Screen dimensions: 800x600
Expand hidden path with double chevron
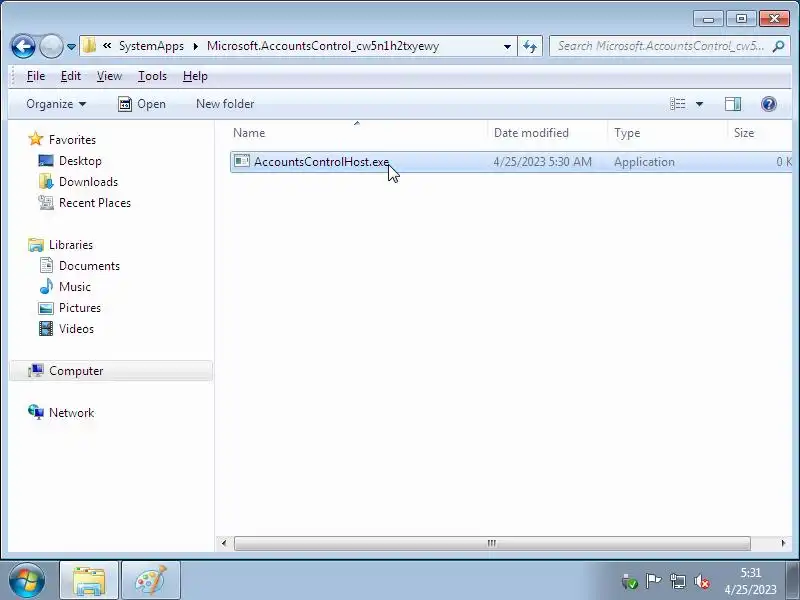(107, 46)
